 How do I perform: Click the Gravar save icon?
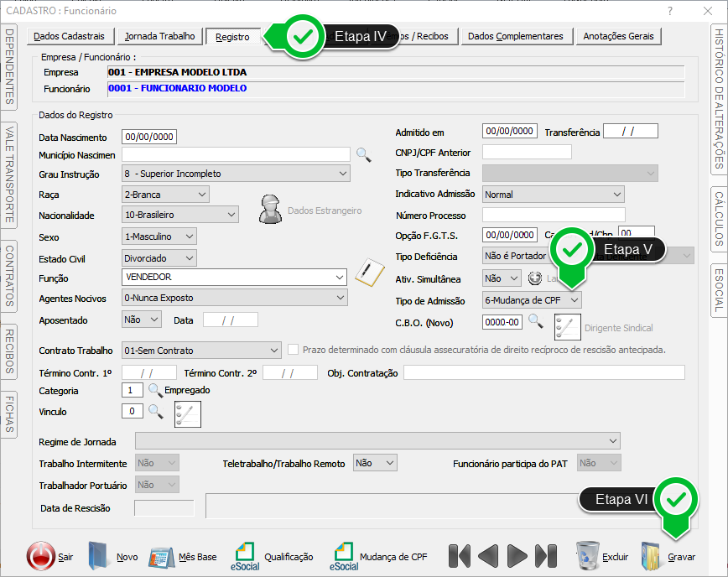point(652,556)
